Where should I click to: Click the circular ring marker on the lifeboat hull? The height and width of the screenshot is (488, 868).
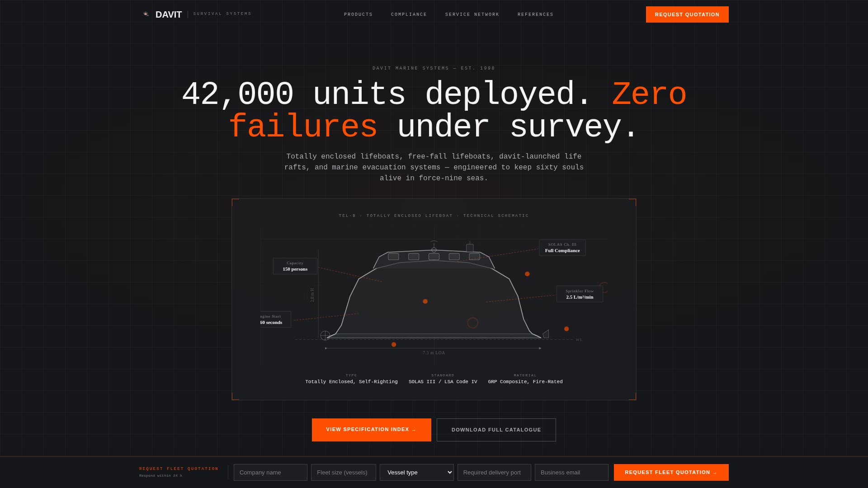pyautogui.click(x=473, y=323)
